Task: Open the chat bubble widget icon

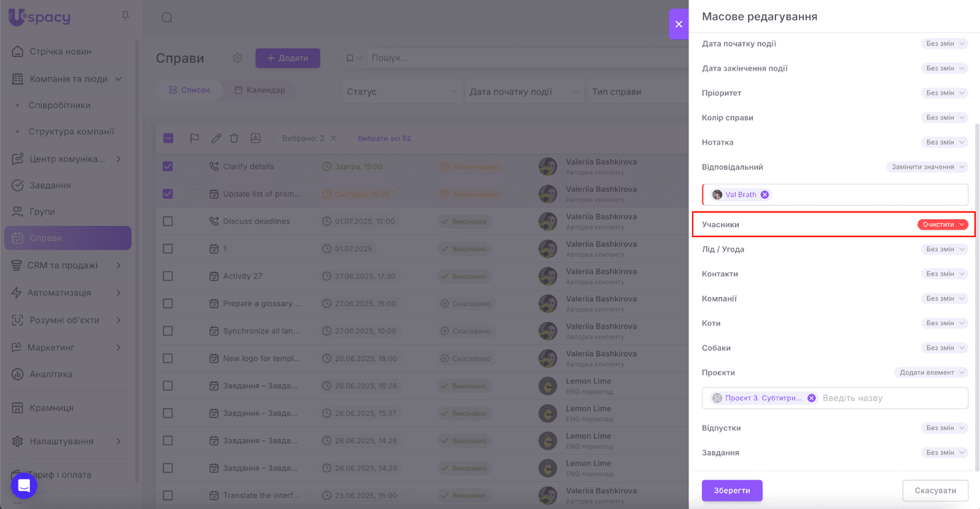Action: point(24,486)
